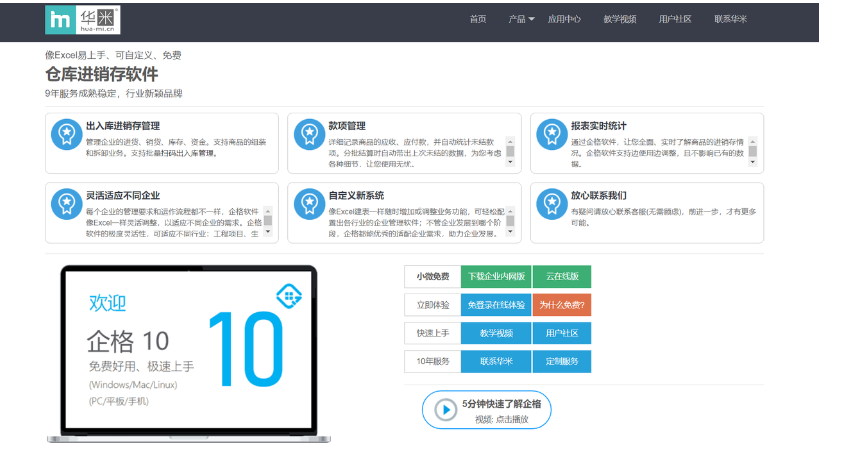Click the badge icon beside 报表实时统计
854x466 pixels.
pos(549,133)
